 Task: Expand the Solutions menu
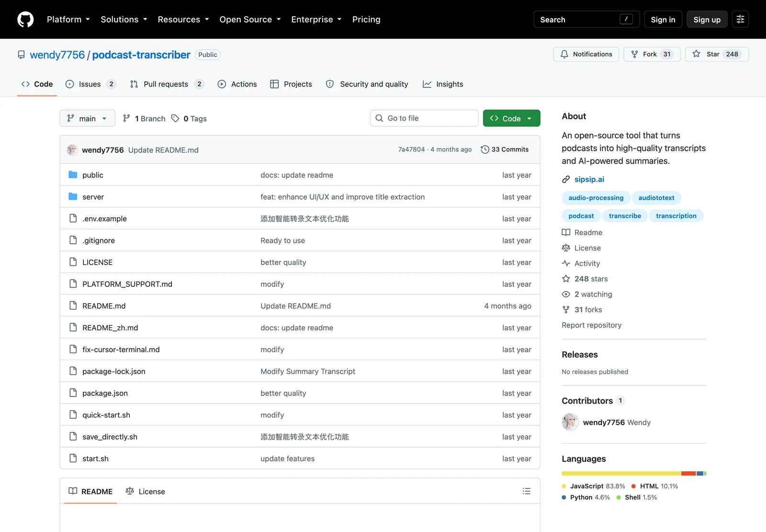124,19
